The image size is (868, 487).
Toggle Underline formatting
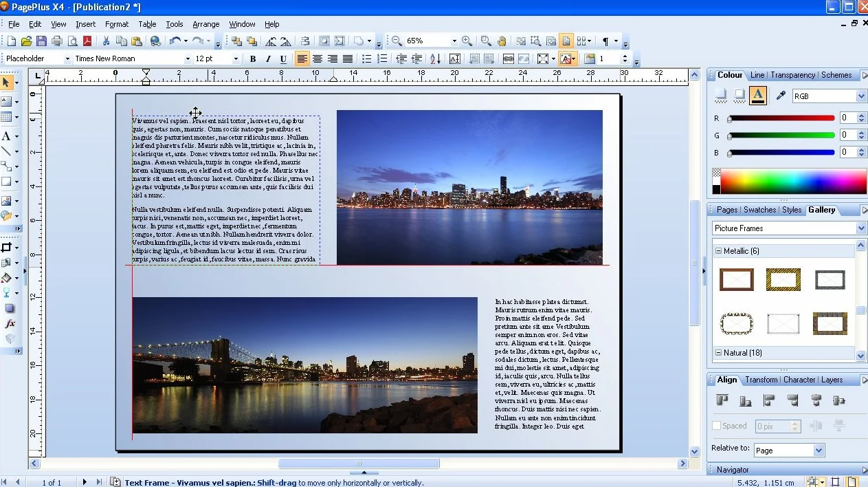[x=283, y=59]
